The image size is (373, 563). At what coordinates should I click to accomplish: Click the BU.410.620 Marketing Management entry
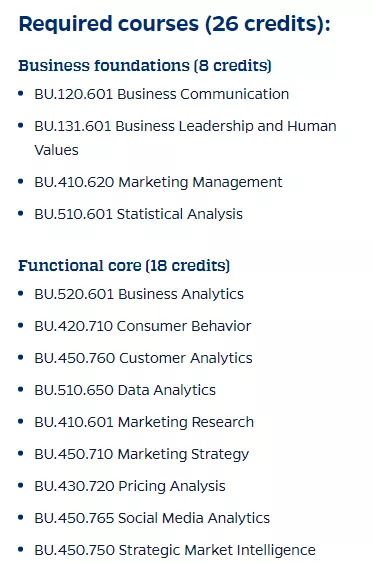[x=158, y=182]
